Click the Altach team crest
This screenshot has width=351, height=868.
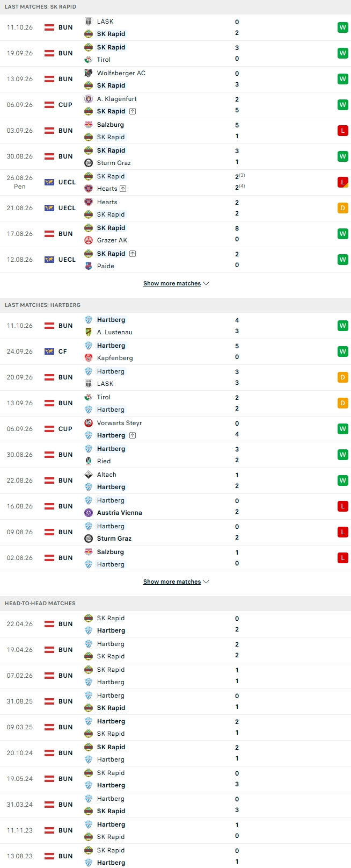tap(89, 475)
